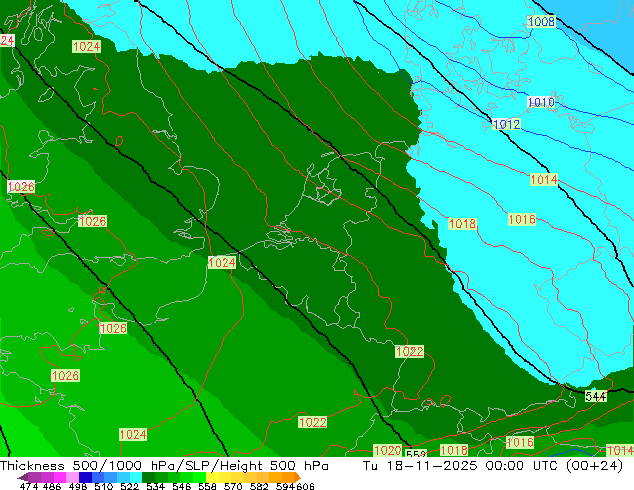Click the 534 value under the legend
634x490 pixels.
click(x=155, y=486)
